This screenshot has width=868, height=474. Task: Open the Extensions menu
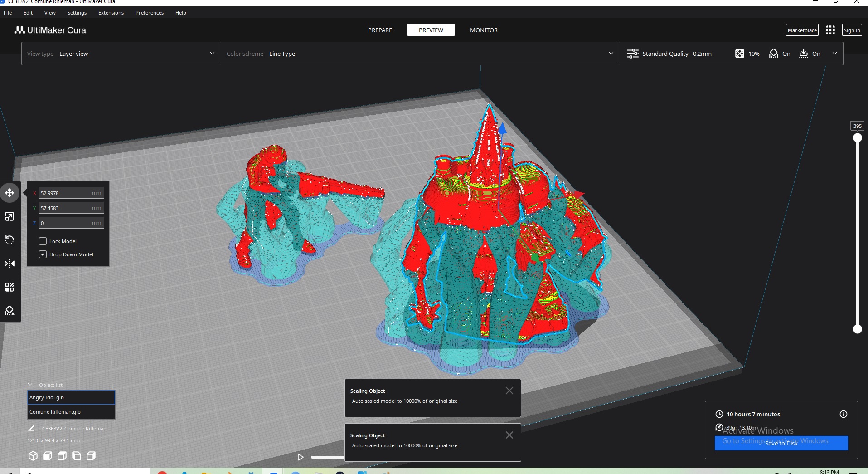pyautogui.click(x=111, y=13)
